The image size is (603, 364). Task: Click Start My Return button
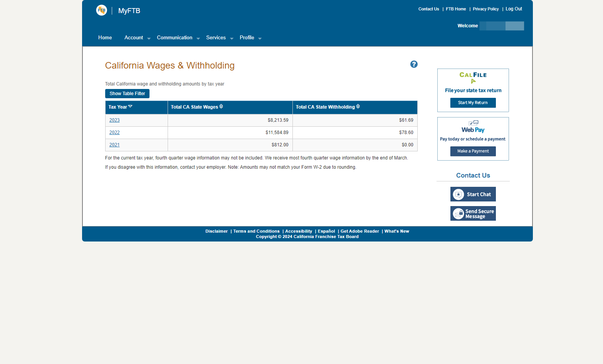pos(473,103)
